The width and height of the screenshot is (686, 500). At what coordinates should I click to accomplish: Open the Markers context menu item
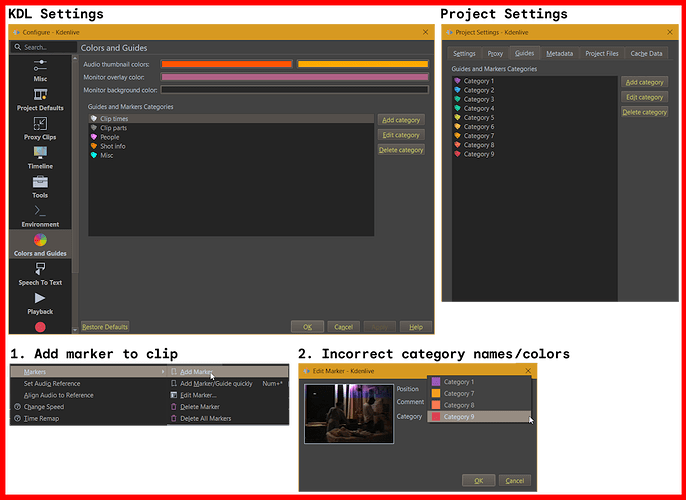pyautogui.click(x=89, y=372)
